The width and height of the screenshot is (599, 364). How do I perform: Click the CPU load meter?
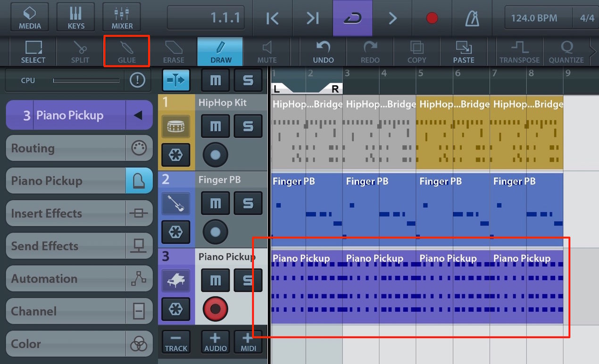86,81
